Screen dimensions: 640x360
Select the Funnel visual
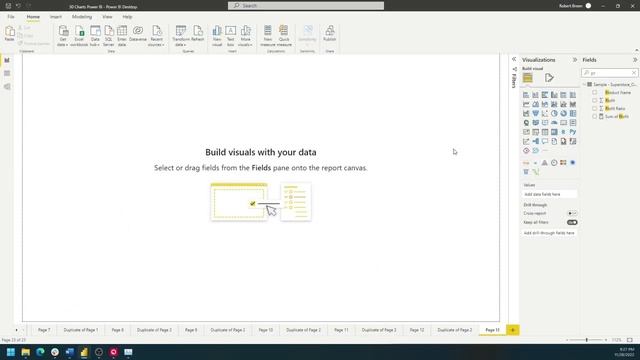(536, 113)
